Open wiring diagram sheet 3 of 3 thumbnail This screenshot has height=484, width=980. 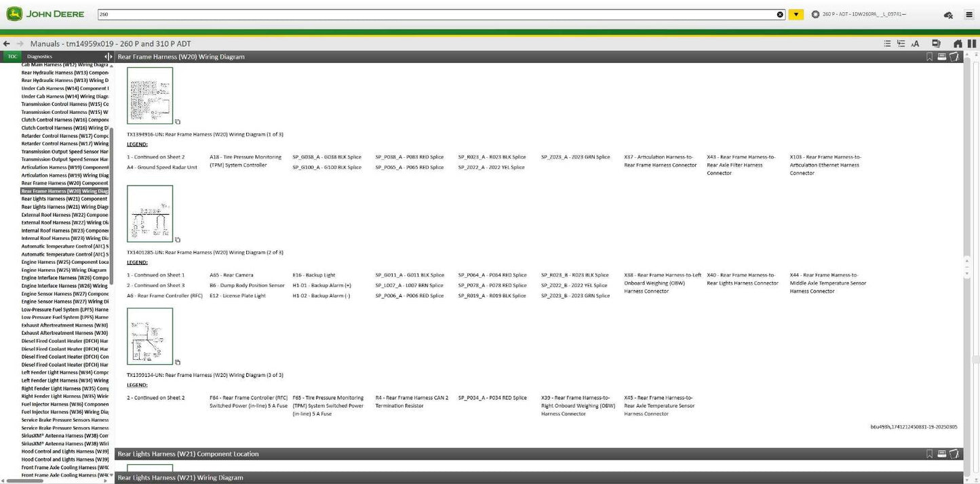pyautogui.click(x=150, y=336)
